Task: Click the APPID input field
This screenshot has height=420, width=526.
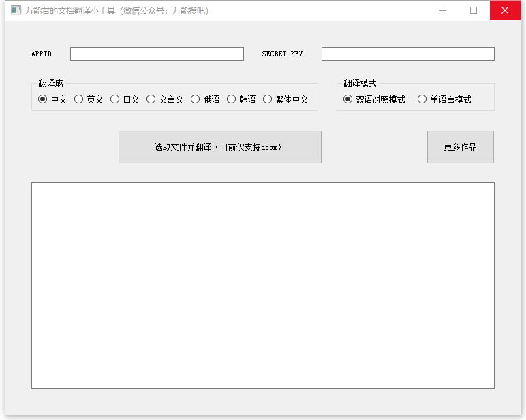Action: (x=157, y=54)
